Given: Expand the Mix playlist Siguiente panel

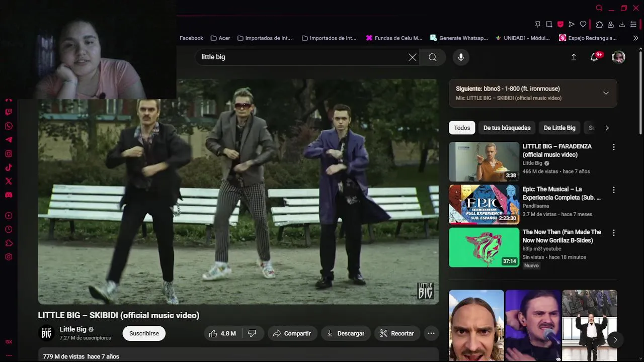Looking at the screenshot, I should pos(606,93).
